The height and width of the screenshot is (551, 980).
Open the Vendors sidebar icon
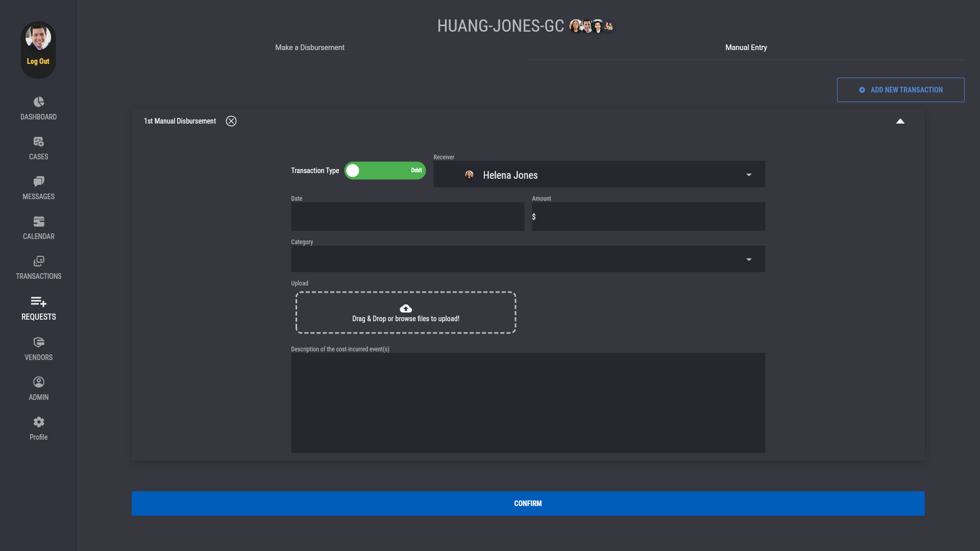(39, 343)
